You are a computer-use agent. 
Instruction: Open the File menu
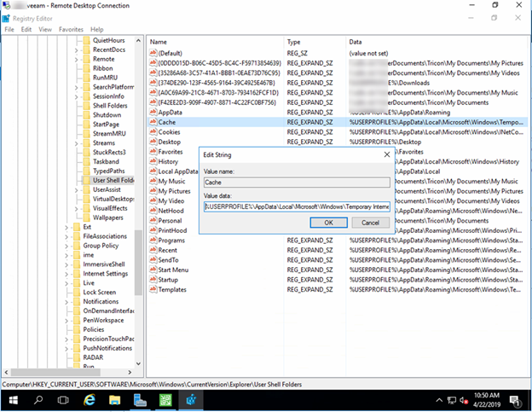point(9,29)
